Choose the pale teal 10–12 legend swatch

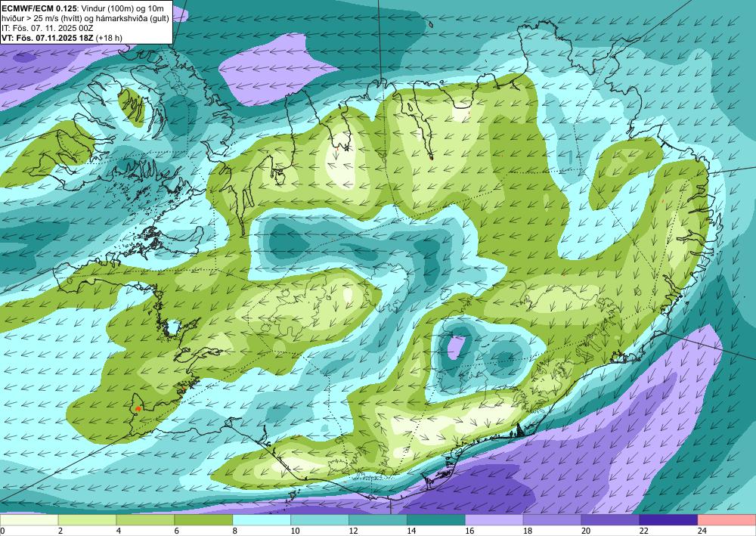(x=320, y=520)
